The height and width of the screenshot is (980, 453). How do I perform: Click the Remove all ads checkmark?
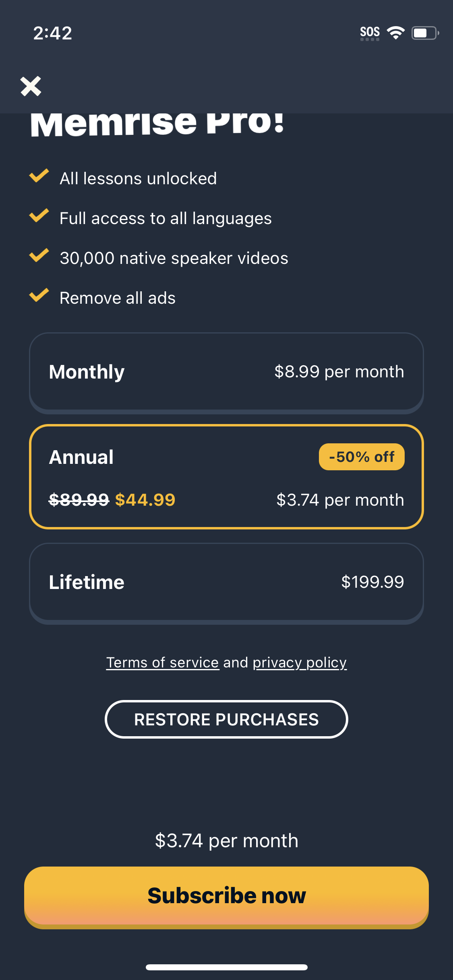tap(39, 295)
